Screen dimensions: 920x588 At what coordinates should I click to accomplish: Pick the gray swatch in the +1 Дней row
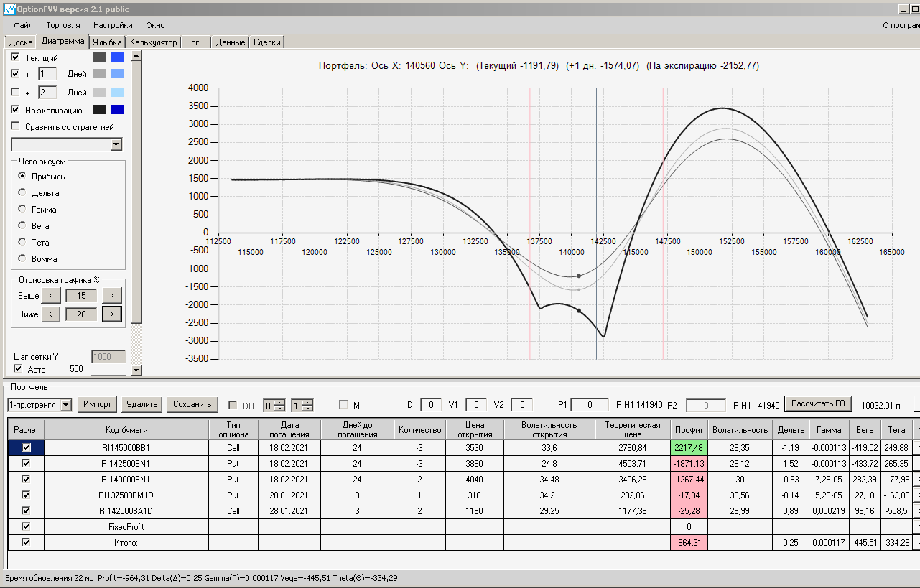[x=100, y=73]
